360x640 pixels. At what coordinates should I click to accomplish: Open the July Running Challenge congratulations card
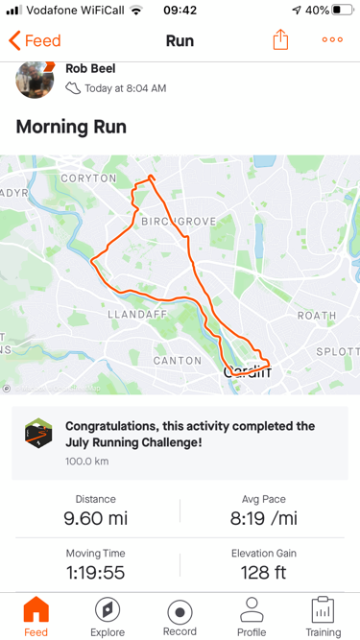click(180, 443)
